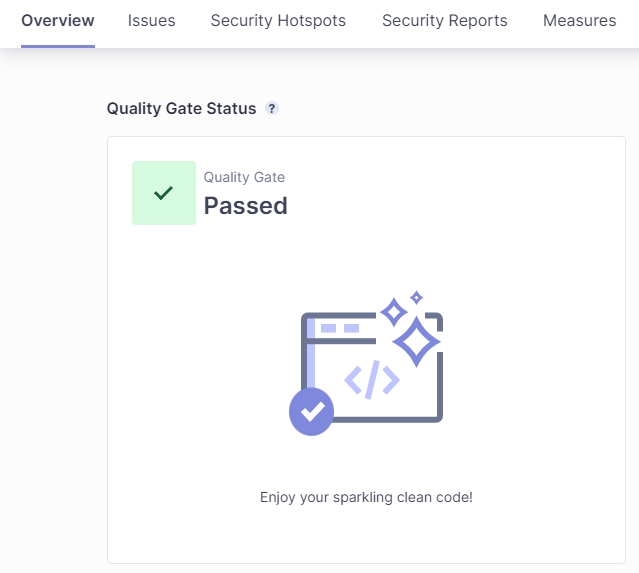
Task: Click the largest sparkle star in illustration
Action: click(416, 342)
